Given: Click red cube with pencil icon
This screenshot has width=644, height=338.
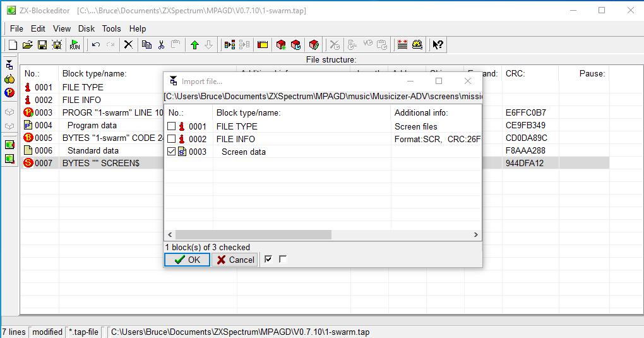Looking at the screenshot, I should point(314,44).
